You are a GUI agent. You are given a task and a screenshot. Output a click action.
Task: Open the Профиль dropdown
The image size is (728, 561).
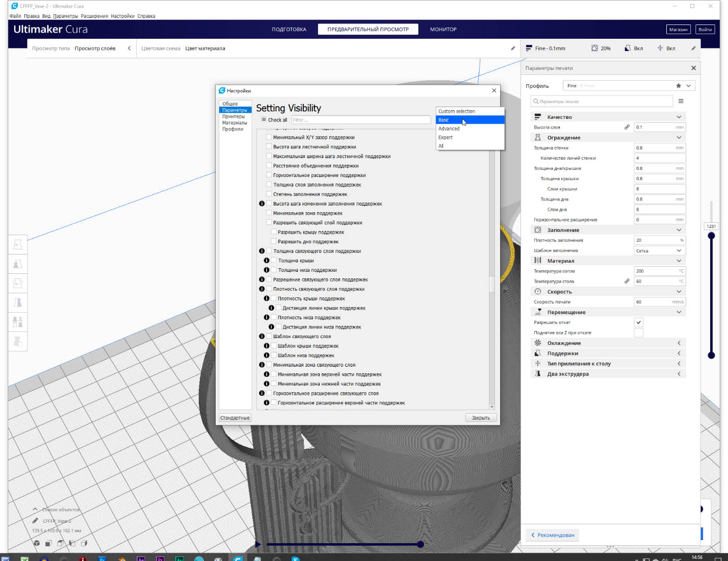pos(629,86)
